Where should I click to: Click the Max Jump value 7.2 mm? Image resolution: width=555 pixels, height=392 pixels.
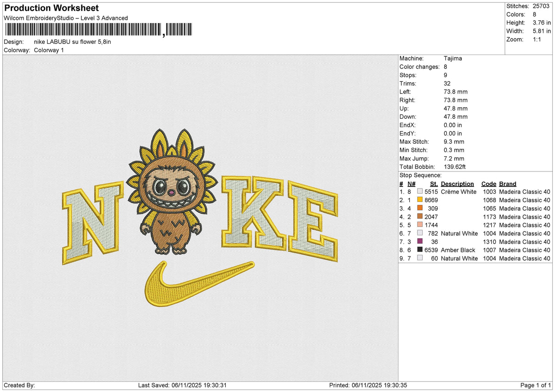tap(454, 159)
